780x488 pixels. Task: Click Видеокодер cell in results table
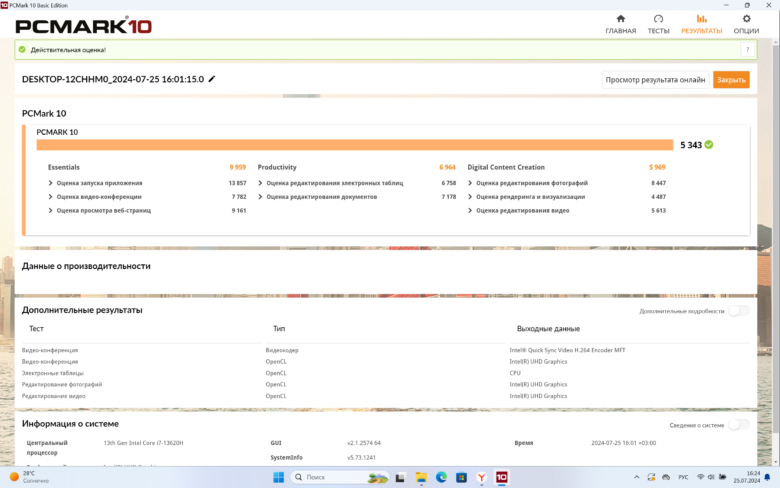282,350
